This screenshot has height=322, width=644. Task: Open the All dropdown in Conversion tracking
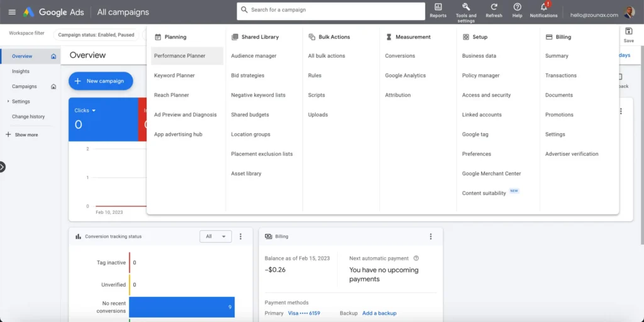(216, 236)
